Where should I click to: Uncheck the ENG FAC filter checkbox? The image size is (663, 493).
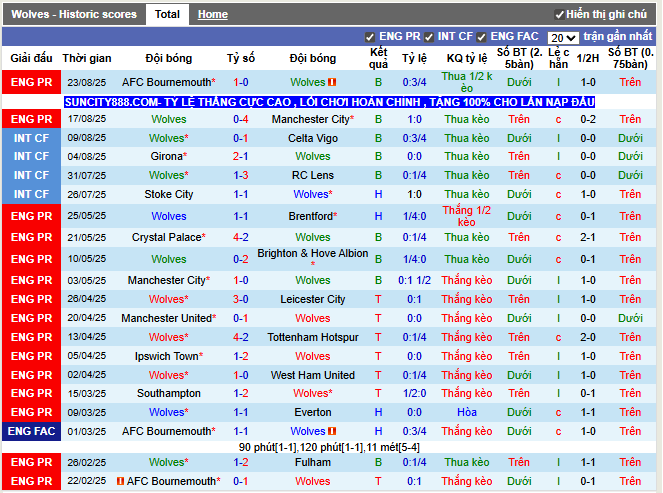click(x=481, y=37)
